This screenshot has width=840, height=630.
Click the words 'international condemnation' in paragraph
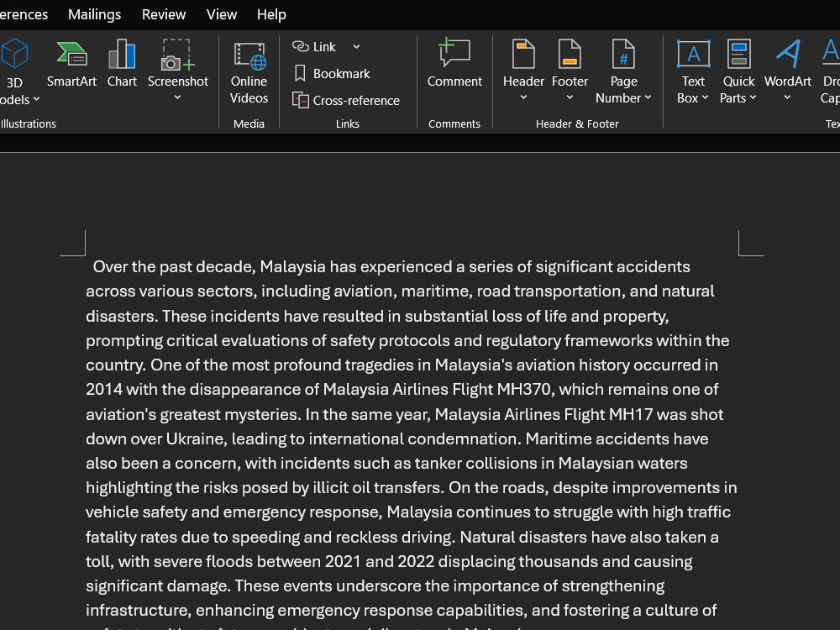413,438
